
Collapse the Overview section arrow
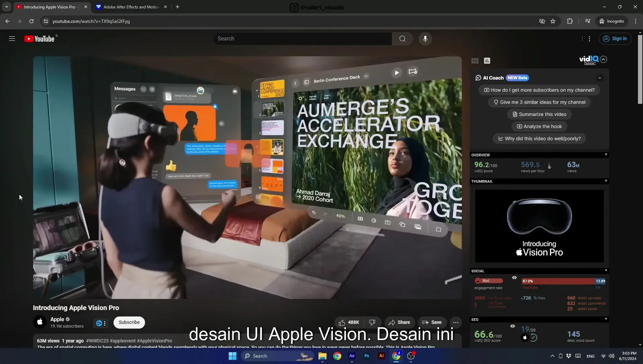[x=606, y=155]
